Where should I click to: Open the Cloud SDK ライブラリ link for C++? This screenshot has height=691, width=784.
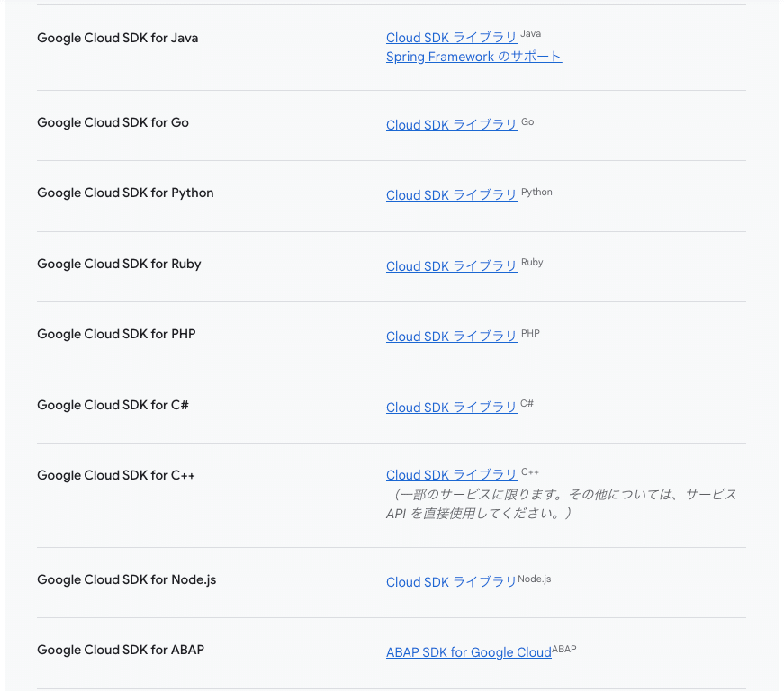(452, 475)
